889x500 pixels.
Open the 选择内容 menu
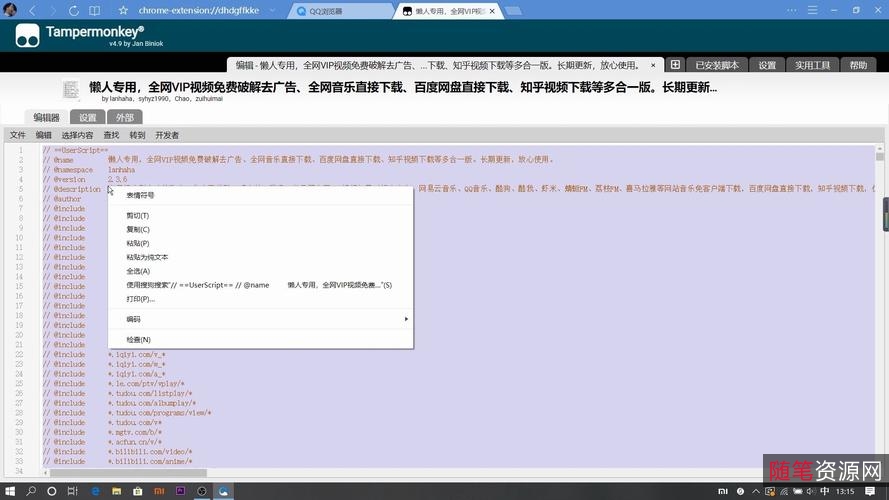click(77, 135)
